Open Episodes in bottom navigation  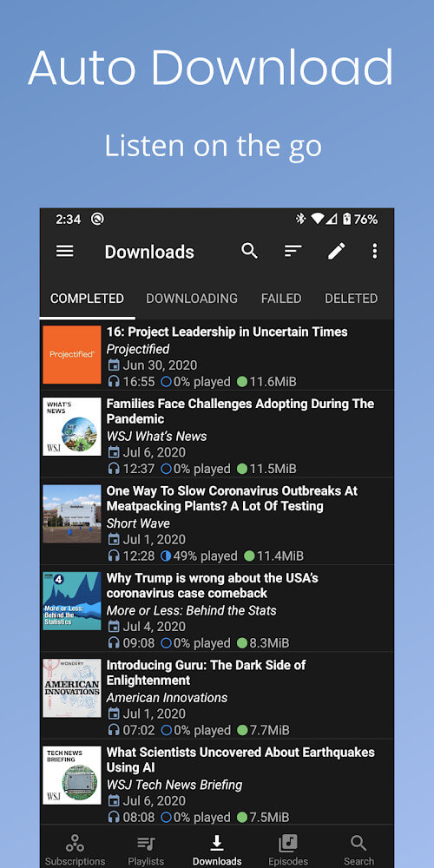coord(288,851)
